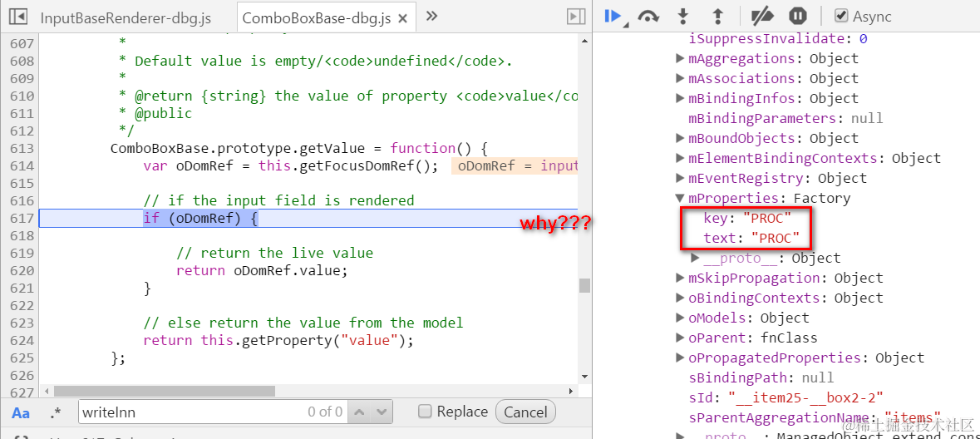
Task: Select the sId "__item25-__box2-2" value
Action: point(805,397)
